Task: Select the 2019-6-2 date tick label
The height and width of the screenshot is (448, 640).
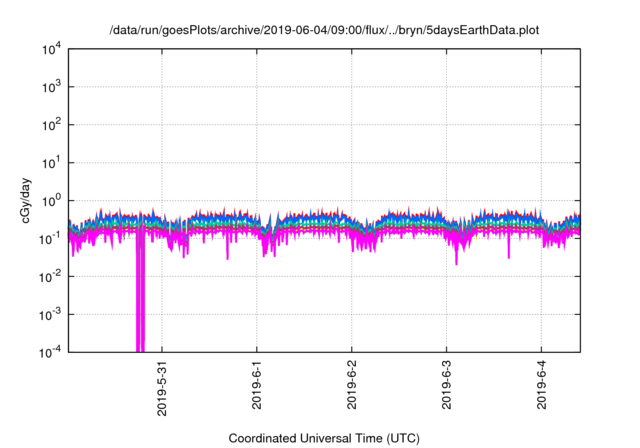Action: [351, 384]
